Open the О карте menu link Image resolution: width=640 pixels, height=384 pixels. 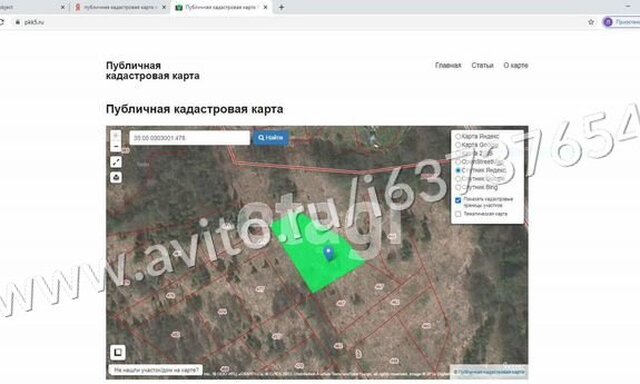click(x=516, y=65)
